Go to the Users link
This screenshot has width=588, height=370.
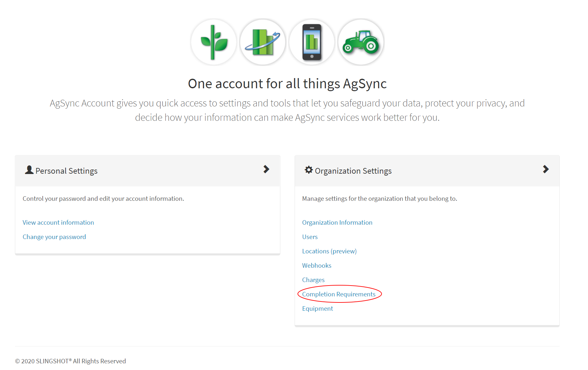(x=310, y=237)
